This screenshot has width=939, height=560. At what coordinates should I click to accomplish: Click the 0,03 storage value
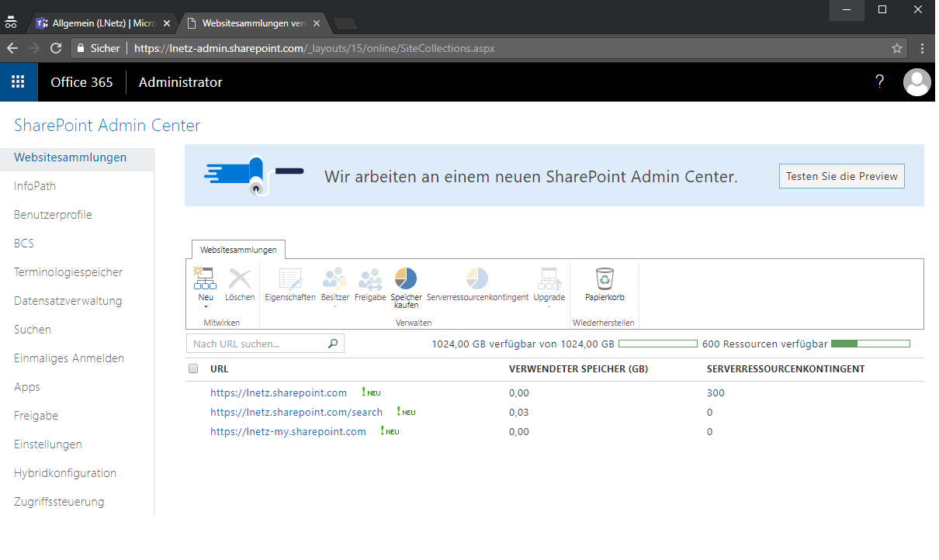tap(519, 413)
